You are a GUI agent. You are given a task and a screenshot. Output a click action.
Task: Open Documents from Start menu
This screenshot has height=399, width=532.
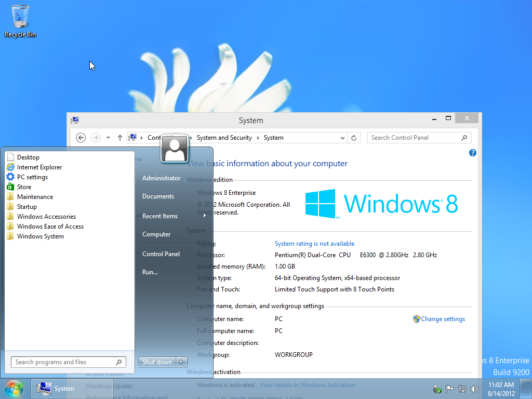point(158,196)
